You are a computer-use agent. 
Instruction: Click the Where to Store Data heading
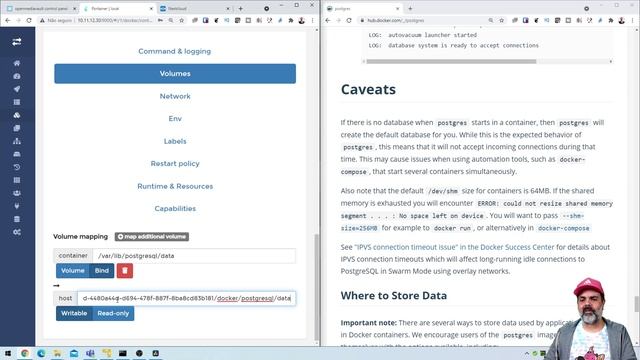click(x=393, y=296)
